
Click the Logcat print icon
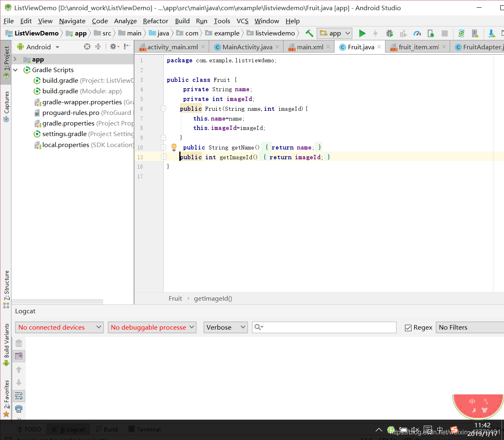(x=19, y=409)
